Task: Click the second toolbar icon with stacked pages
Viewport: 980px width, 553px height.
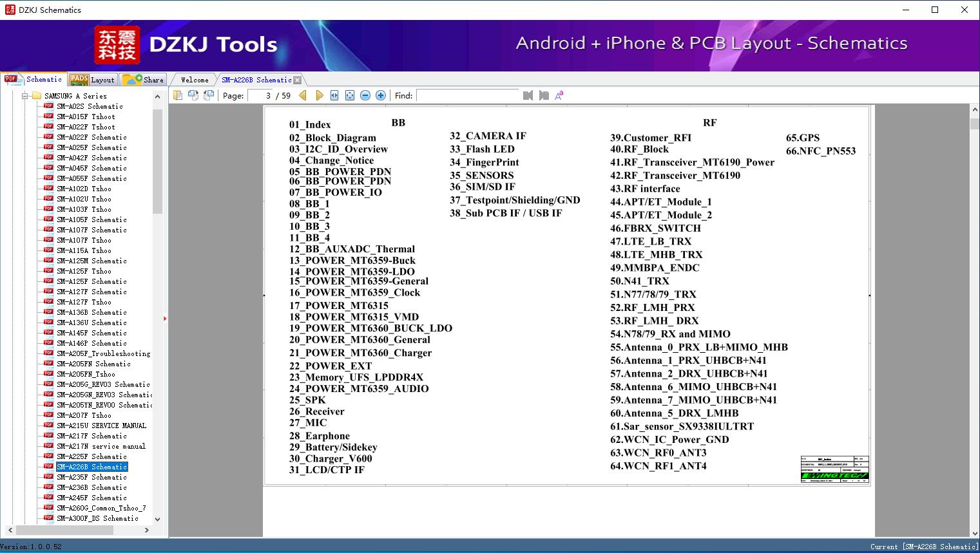Action: coord(193,95)
